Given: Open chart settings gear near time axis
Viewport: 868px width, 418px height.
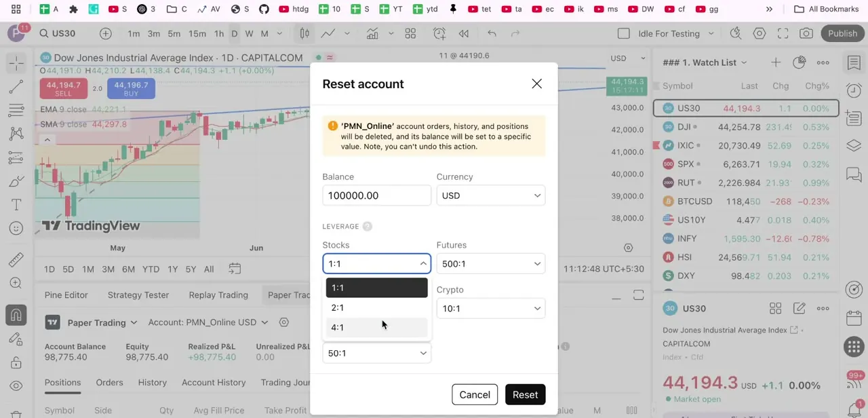Looking at the screenshot, I should pos(628,248).
